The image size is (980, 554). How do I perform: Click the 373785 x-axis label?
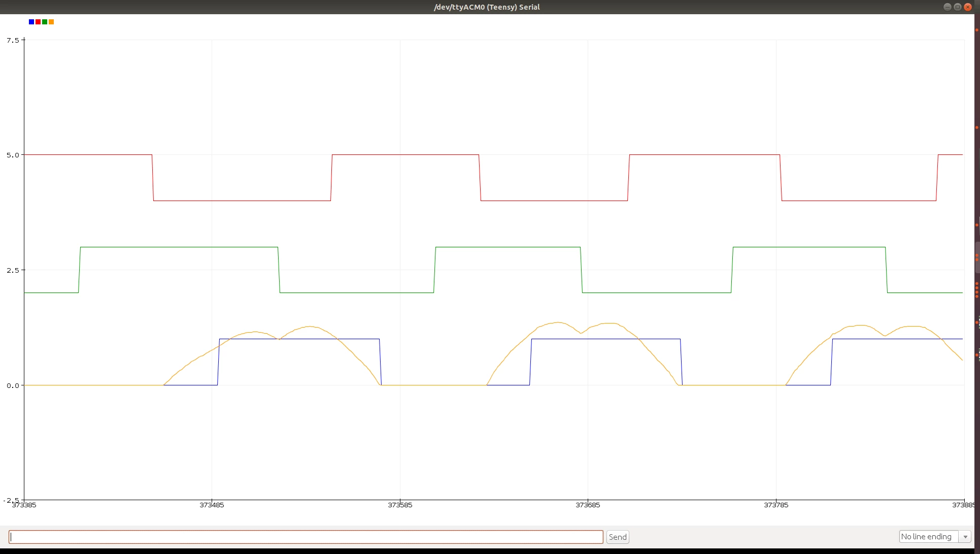tap(776, 505)
